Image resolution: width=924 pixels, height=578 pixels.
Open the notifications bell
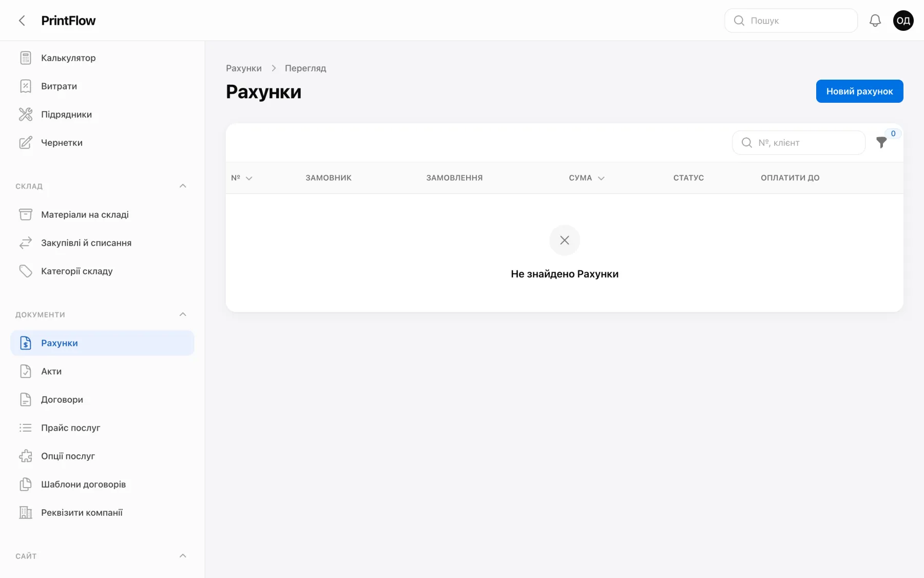(875, 21)
